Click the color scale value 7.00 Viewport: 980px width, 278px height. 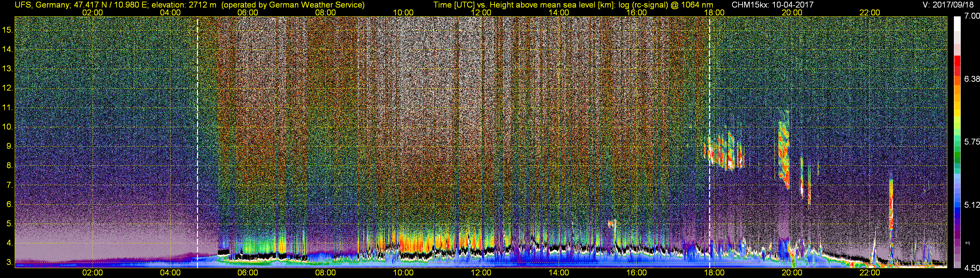click(972, 16)
